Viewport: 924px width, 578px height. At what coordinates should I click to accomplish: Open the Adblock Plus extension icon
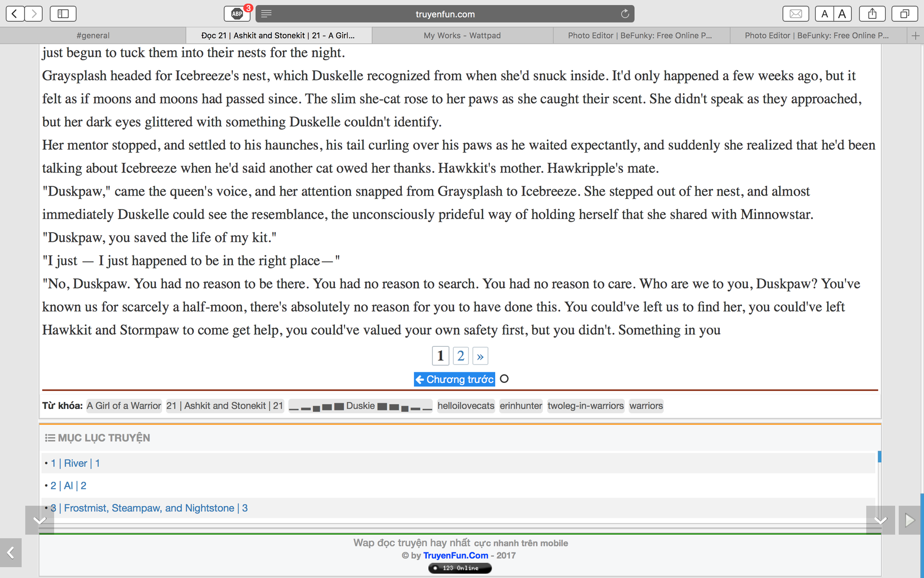click(x=237, y=14)
